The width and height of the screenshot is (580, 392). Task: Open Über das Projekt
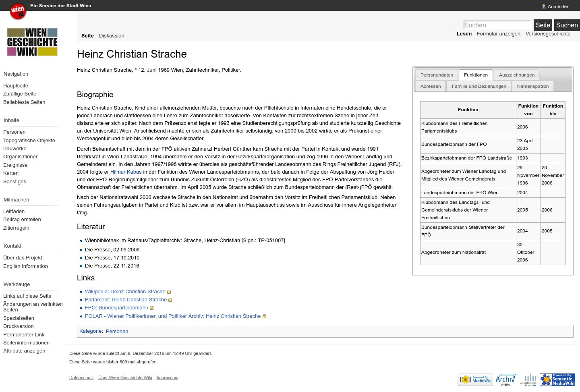point(23,258)
